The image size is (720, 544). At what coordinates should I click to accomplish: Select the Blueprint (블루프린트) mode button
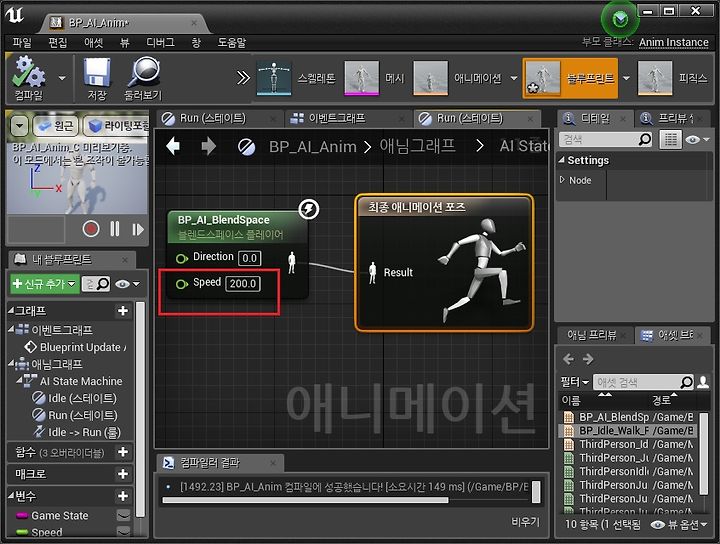coord(570,78)
